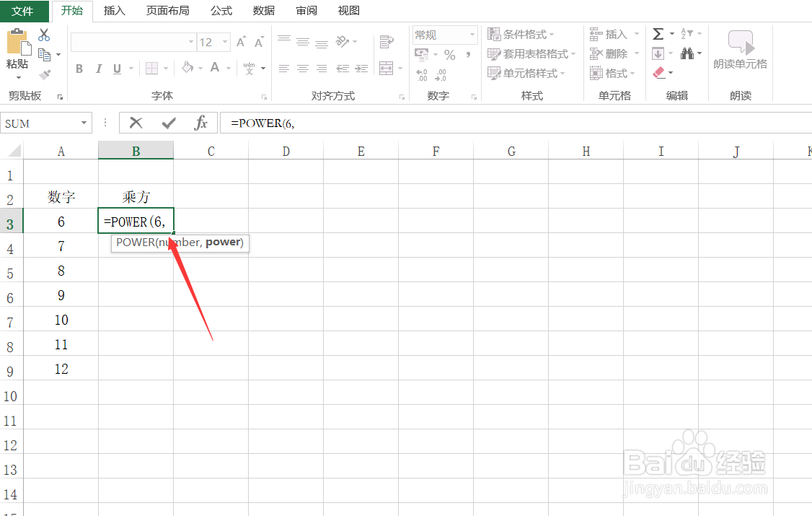Click the Fill Color bucket icon
This screenshot has height=516, width=812.
(x=187, y=68)
